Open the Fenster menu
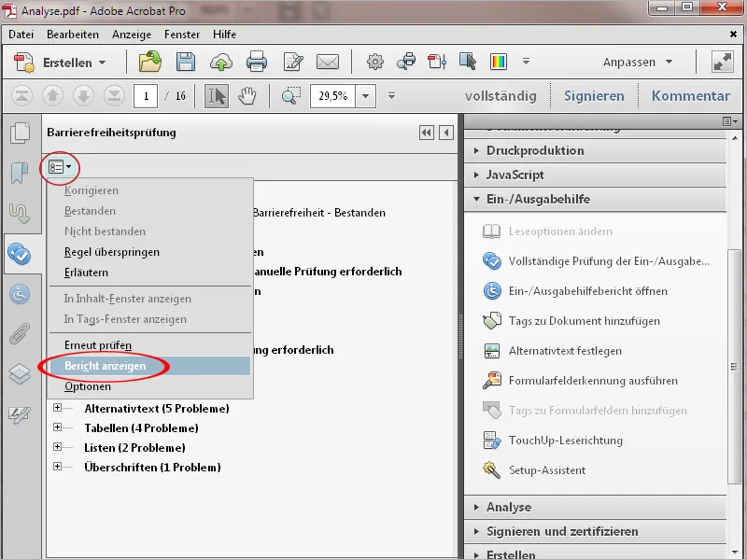The width and height of the screenshot is (747, 560). coord(182,35)
